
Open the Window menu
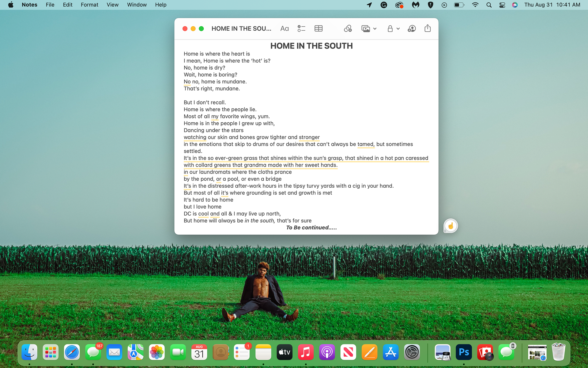137,5
